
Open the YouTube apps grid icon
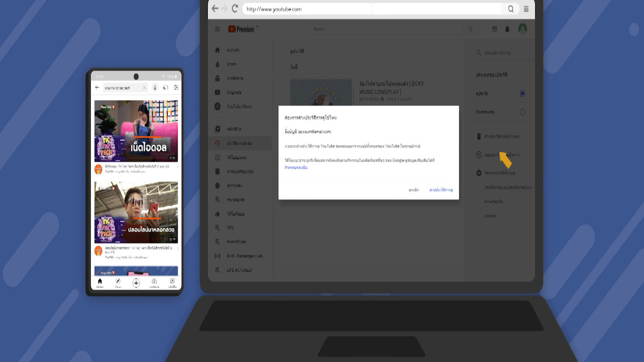(x=495, y=29)
